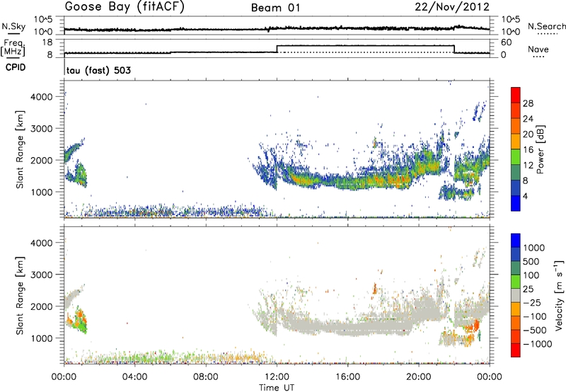Click "Slant Range [km]" label of power panel
This screenshot has height=392, width=566.
point(20,149)
